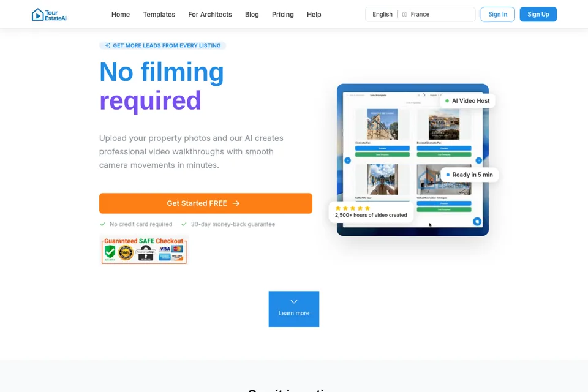
Task: Click the Virtual Renovation Timelapse thumbnail
Action: tap(444, 179)
